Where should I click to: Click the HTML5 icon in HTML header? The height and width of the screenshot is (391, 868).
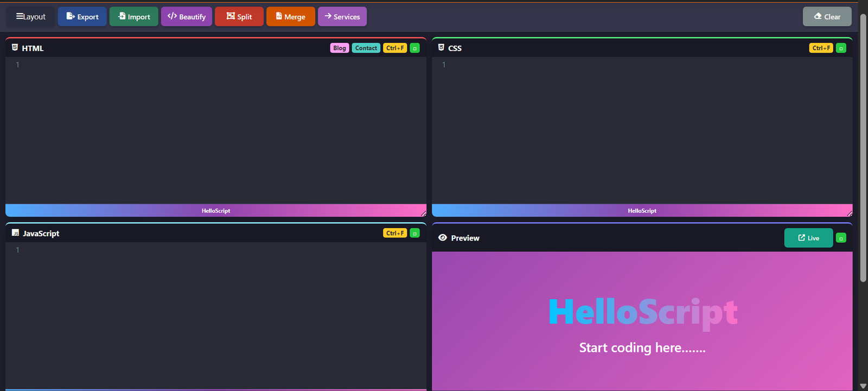tap(15, 48)
